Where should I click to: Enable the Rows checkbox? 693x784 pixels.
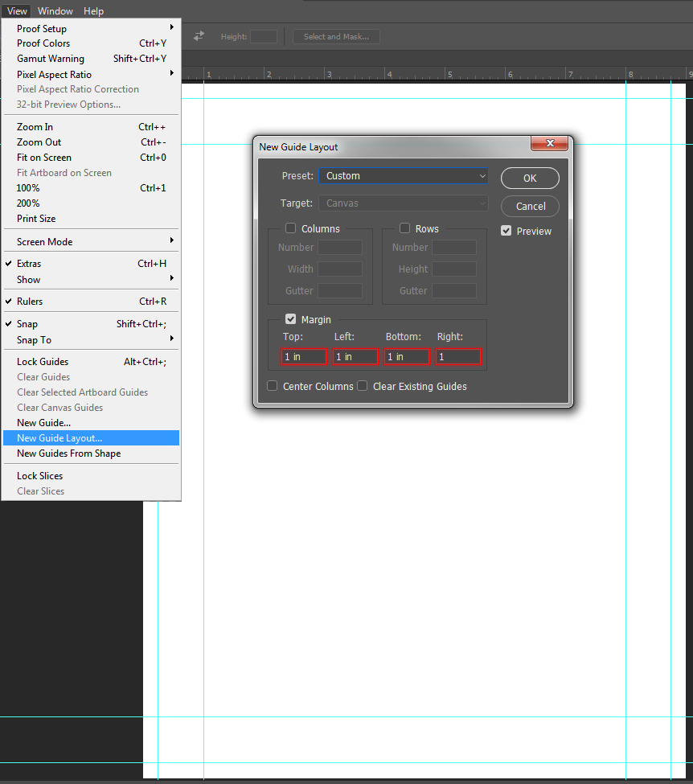point(405,228)
